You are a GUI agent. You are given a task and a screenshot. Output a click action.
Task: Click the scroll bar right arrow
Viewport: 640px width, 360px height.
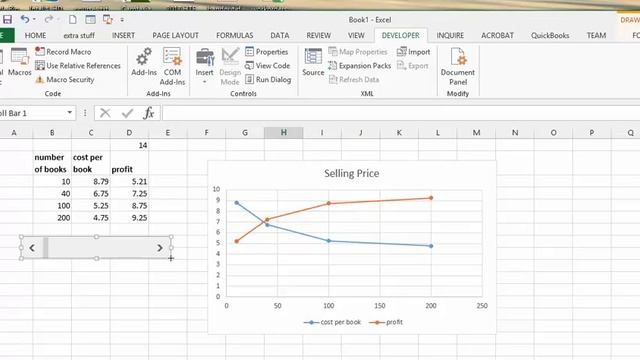[160, 247]
